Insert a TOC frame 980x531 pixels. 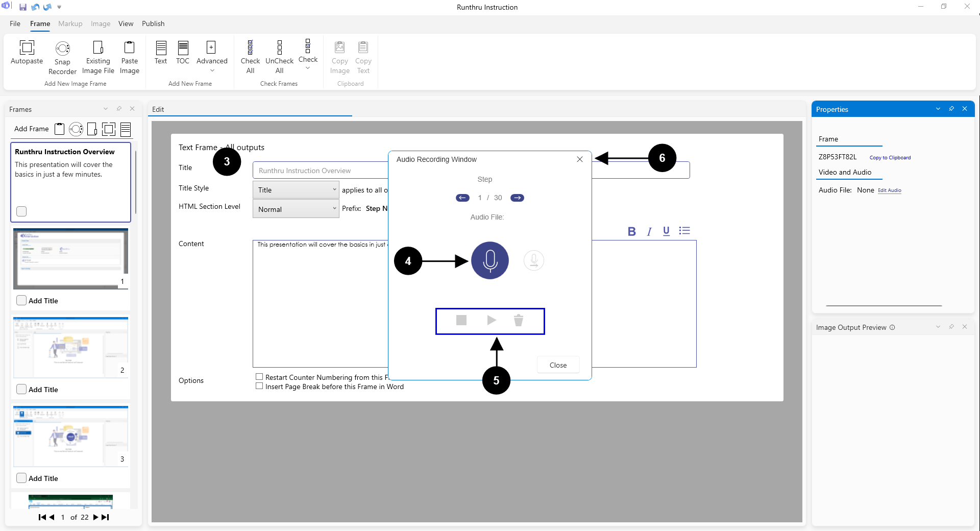(183, 48)
